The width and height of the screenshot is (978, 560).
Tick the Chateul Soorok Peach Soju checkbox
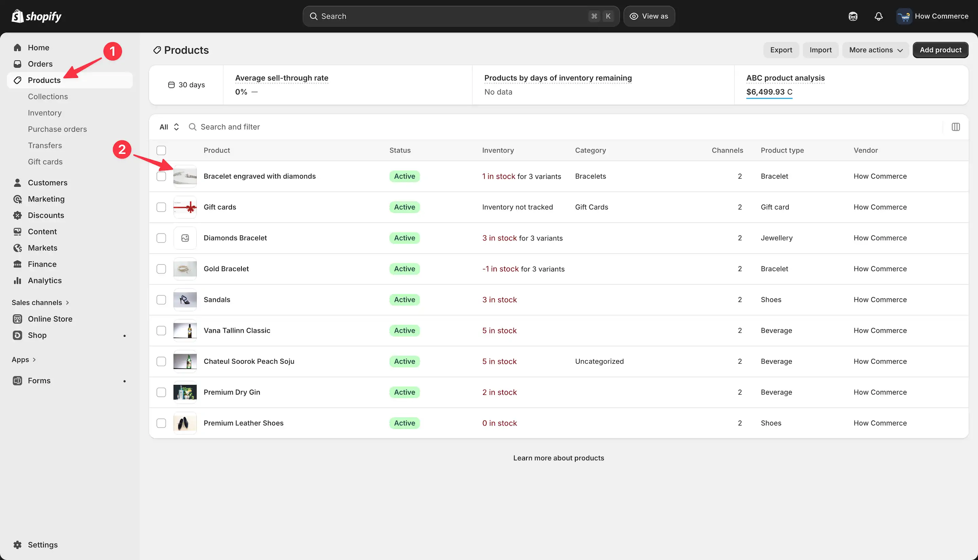pyautogui.click(x=161, y=362)
